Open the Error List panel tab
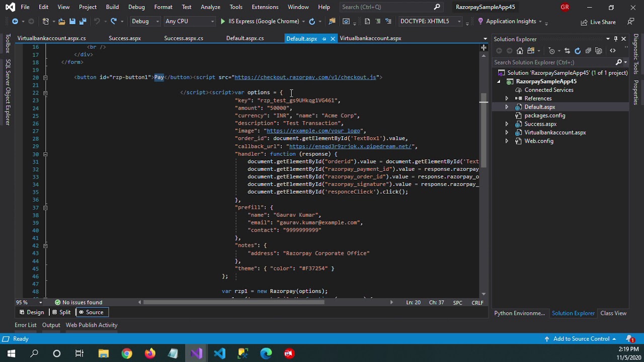Screen dimensions: 644x362 (x=26, y=325)
